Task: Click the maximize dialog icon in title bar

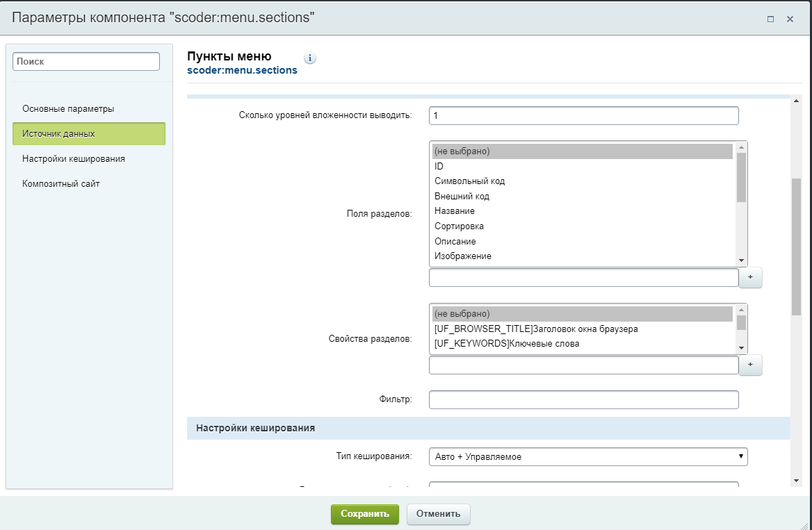Action: [x=770, y=19]
